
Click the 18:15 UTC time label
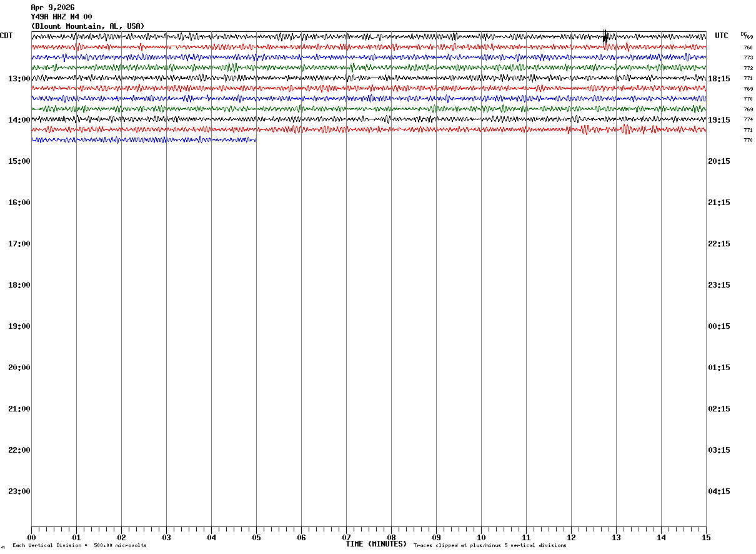(719, 79)
